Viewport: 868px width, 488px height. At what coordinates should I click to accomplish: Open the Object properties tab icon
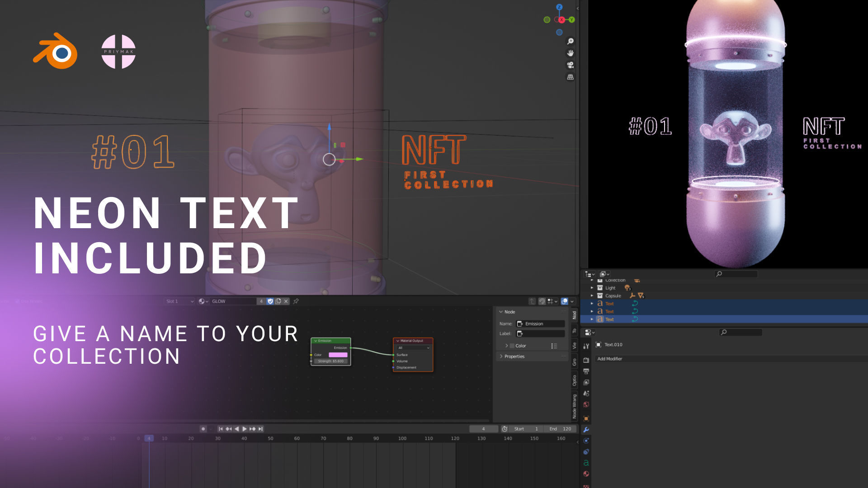586,418
